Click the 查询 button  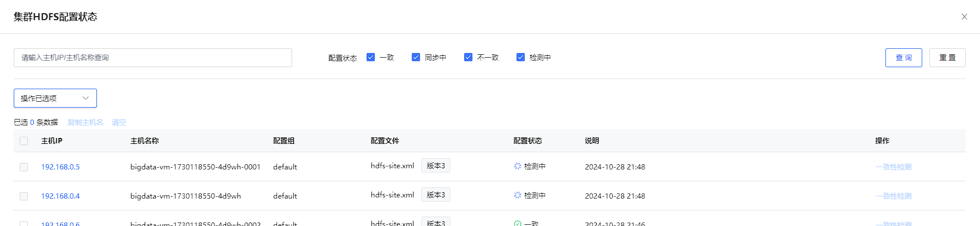pos(903,58)
